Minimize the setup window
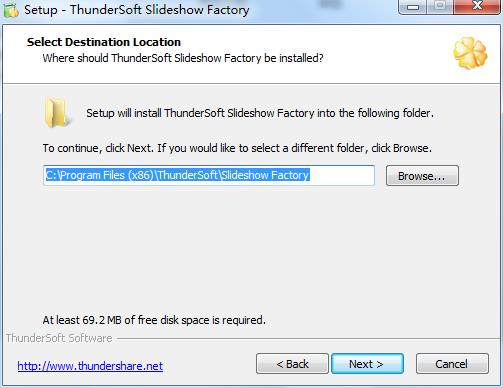The image size is (503, 388). [x=413, y=6]
